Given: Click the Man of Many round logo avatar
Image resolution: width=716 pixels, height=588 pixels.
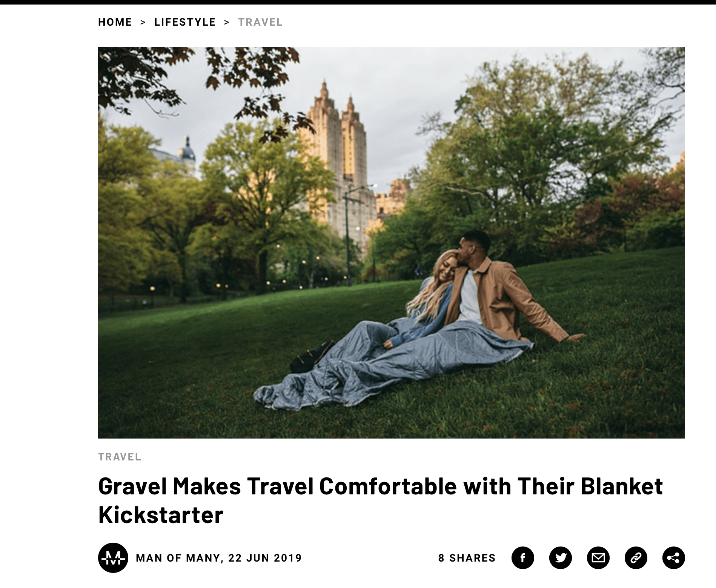Looking at the screenshot, I should 113,557.
